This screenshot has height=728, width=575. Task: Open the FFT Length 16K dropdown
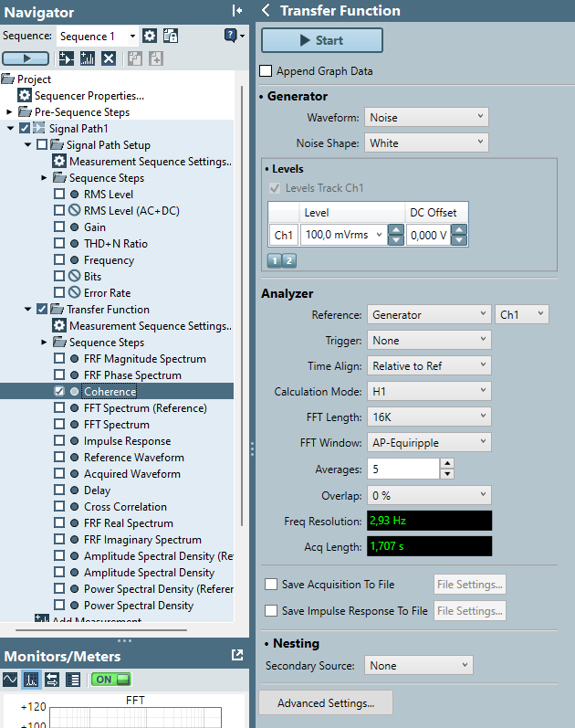pyautogui.click(x=429, y=417)
